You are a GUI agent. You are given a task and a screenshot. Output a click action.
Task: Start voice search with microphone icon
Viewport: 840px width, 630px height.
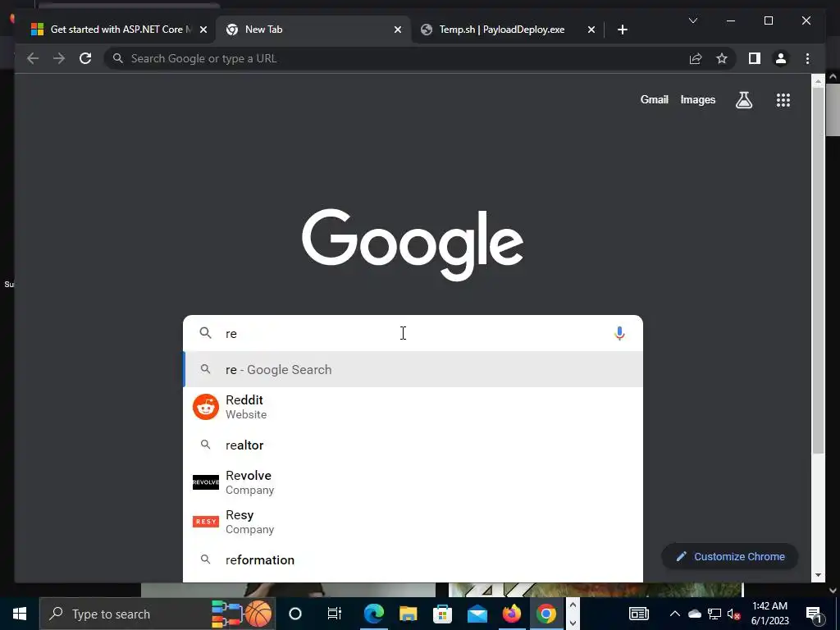619,333
